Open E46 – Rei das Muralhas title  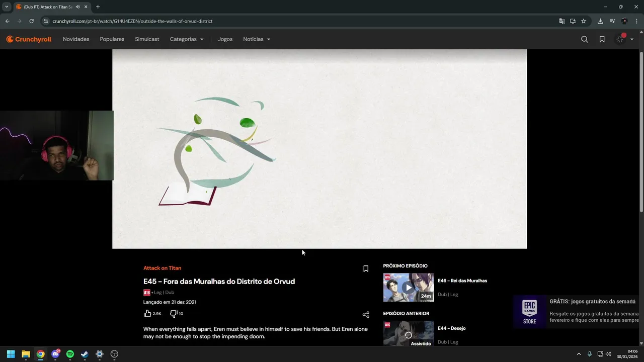click(x=462, y=281)
